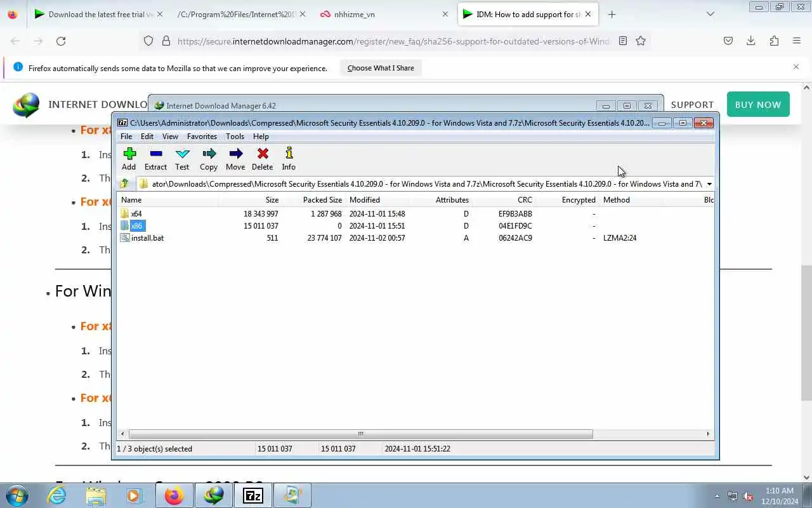Click the right arrow of 7-Zip horizontal scrollbar

tap(708, 434)
